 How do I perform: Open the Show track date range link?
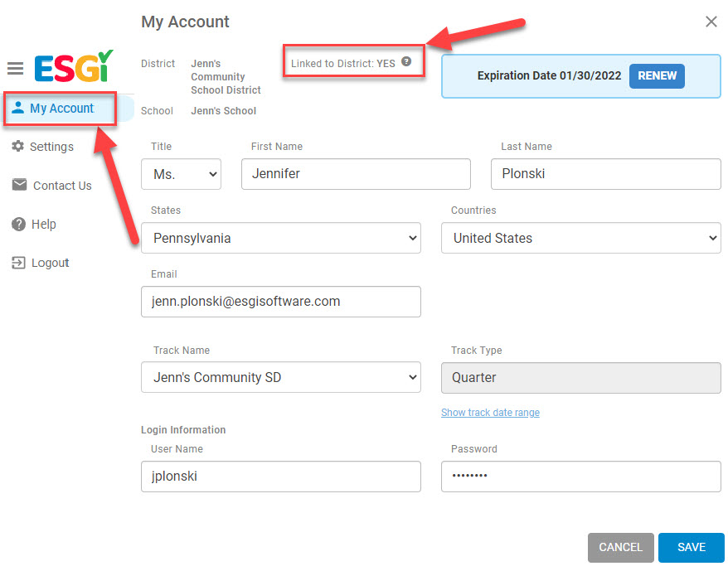tap(490, 412)
